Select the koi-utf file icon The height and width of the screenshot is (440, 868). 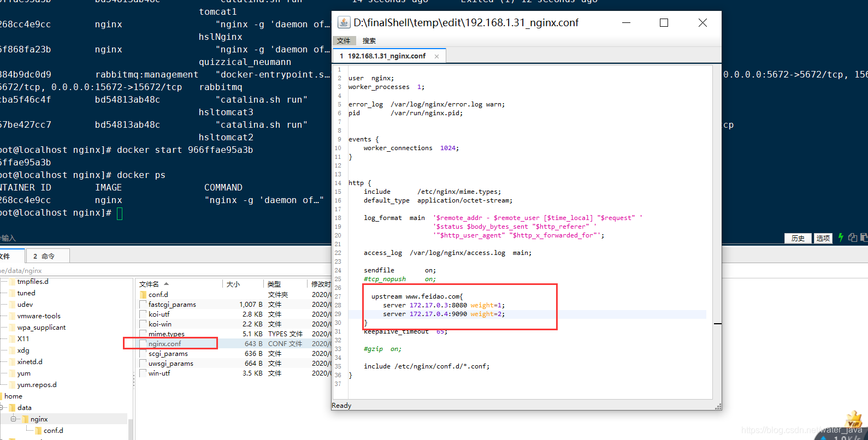(143, 314)
